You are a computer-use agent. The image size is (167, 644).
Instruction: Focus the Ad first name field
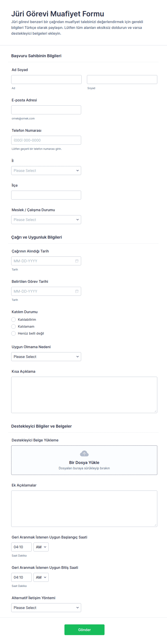[x=47, y=80]
